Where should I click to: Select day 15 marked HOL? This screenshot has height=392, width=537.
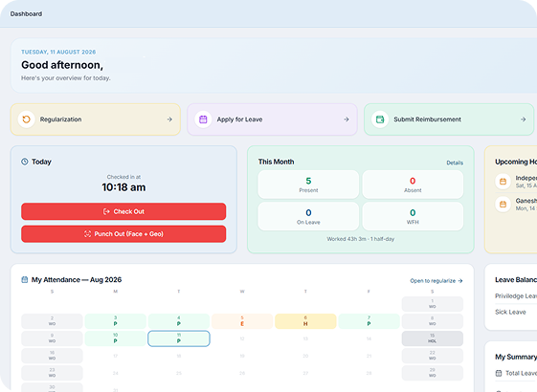tap(433, 338)
